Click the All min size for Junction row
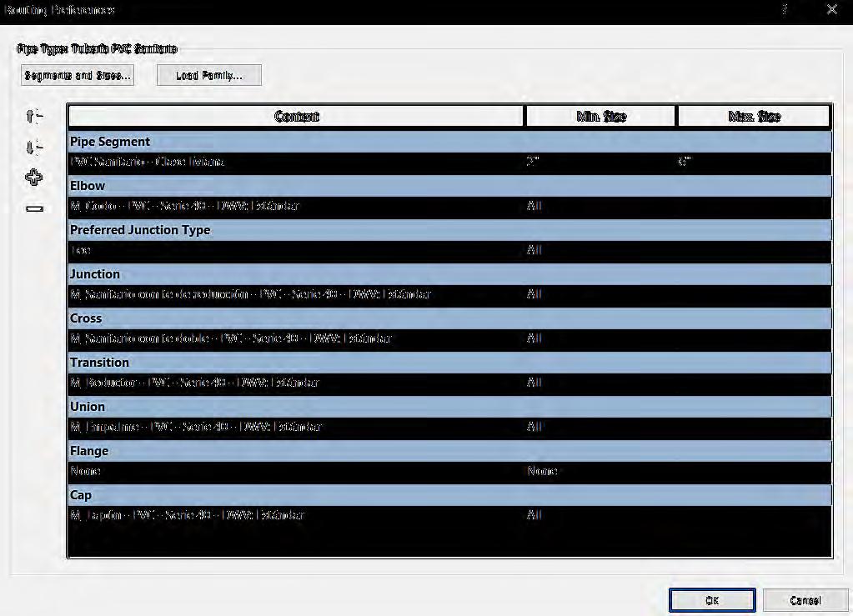The width and height of the screenshot is (853, 616). pos(600,295)
